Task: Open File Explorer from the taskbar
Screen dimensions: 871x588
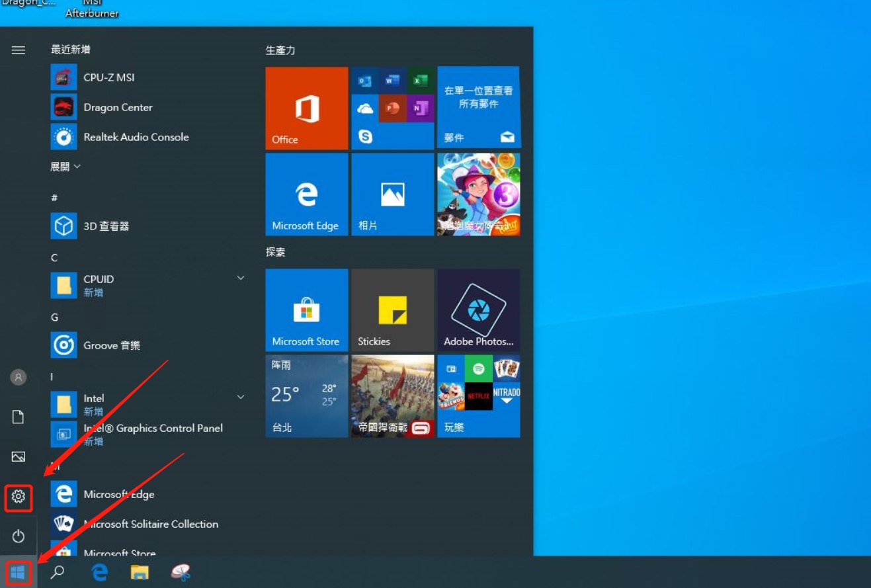Action: (140, 572)
